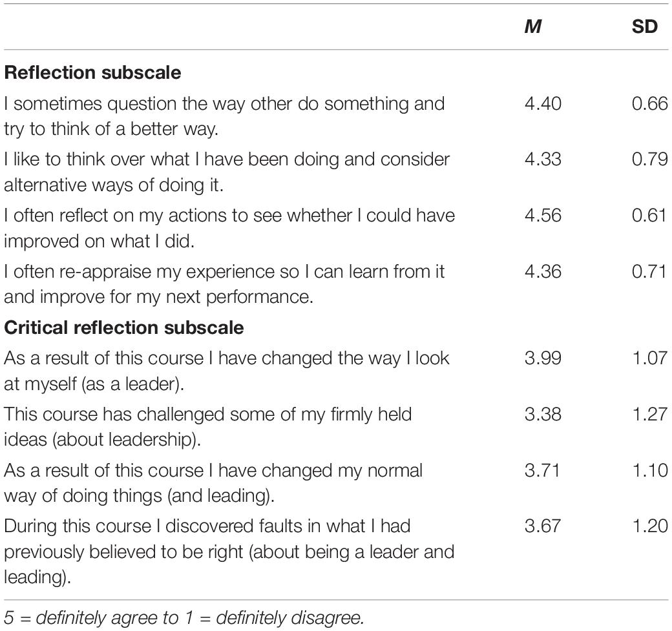Click the mean value 4.56
This screenshot has width=672, height=631.
[543, 215]
